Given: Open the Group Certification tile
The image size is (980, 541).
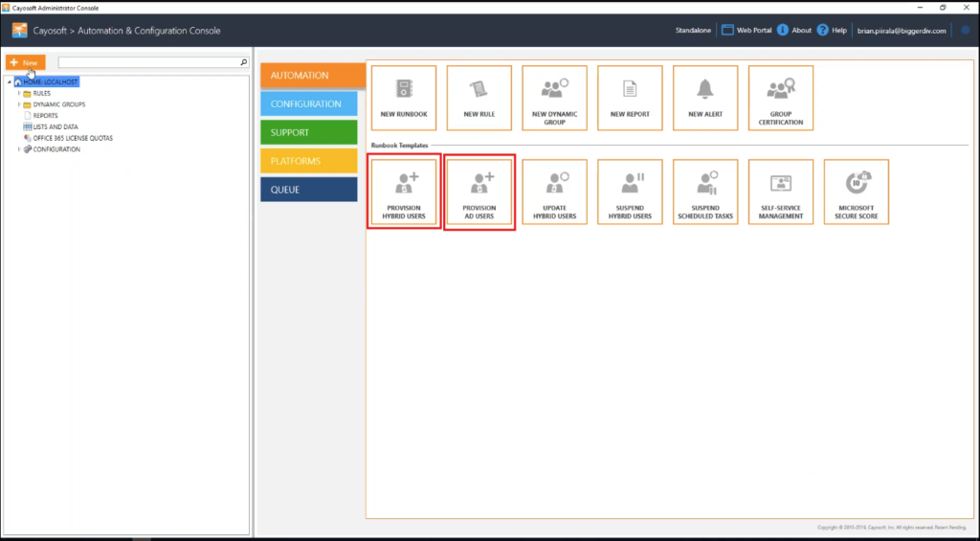Looking at the screenshot, I should click(x=781, y=99).
